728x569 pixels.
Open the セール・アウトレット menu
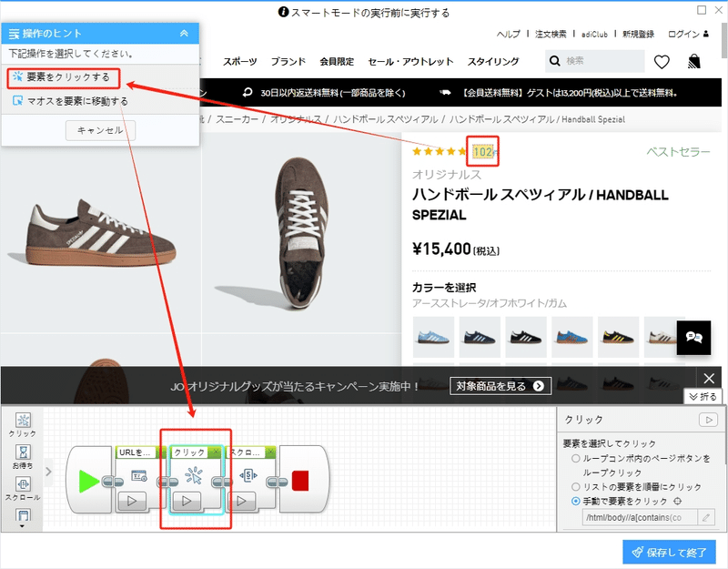[410, 61]
